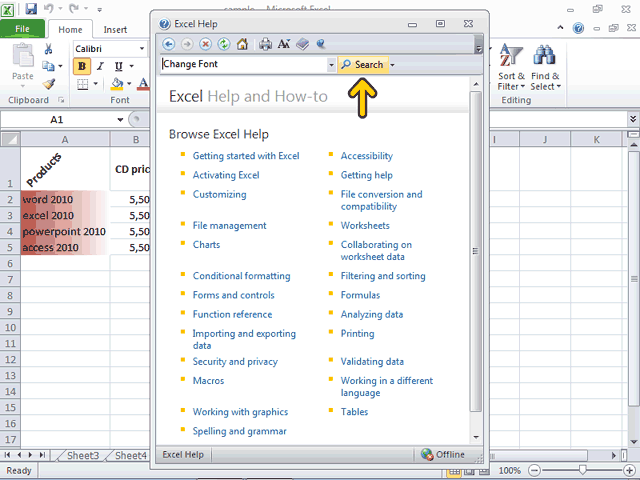Open the Getting started with Excel link

pos(246,156)
